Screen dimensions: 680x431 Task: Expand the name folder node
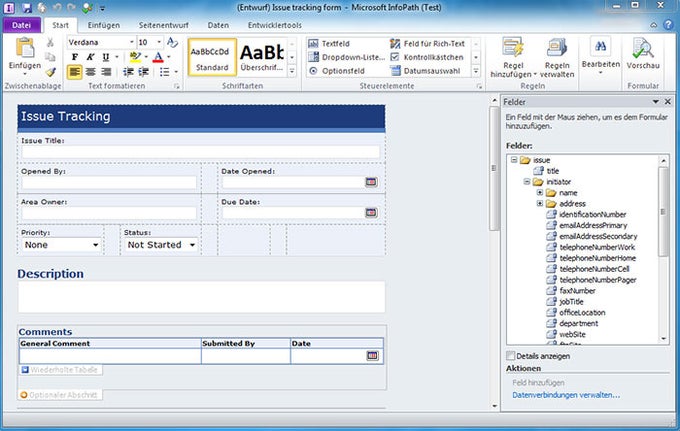[x=540, y=193]
